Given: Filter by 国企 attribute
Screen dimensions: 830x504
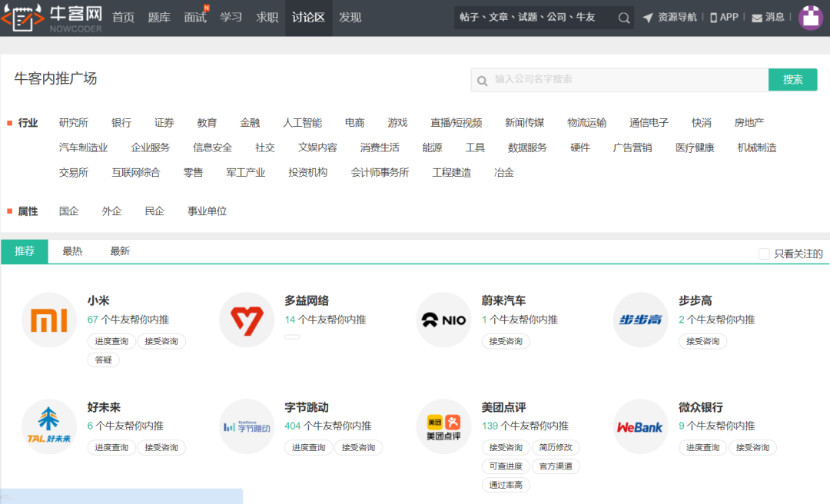Looking at the screenshot, I should pyautogui.click(x=69, y=211).
